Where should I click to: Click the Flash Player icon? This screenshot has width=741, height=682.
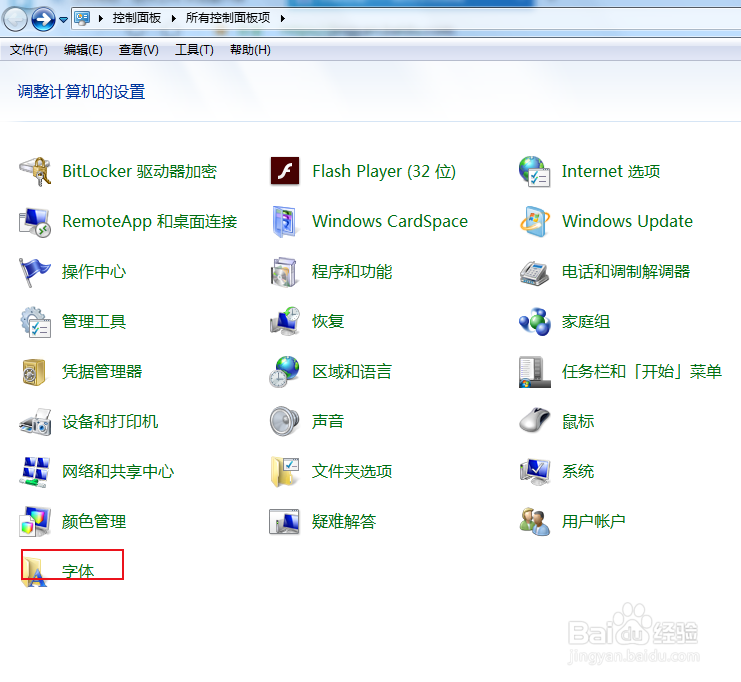285,171
